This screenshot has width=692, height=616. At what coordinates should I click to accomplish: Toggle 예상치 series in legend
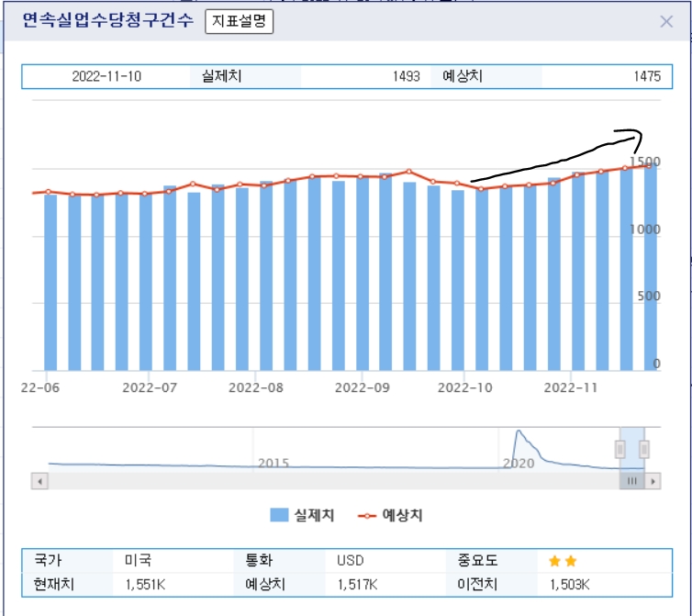point(390,515)
